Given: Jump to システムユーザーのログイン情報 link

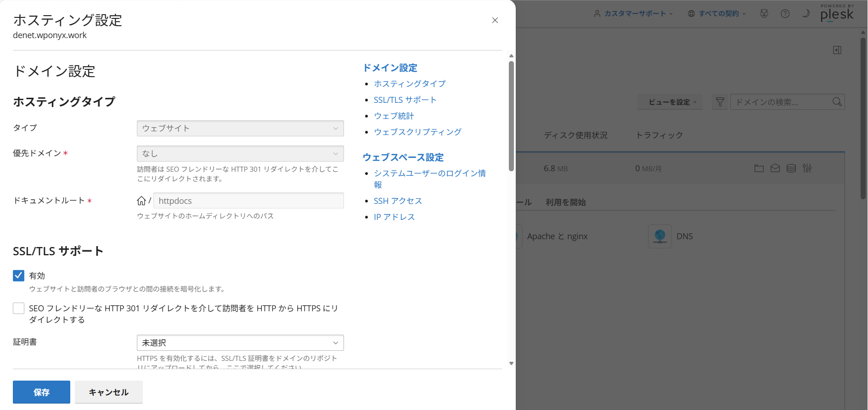Looking at the screenshot, I should [430, 179].
